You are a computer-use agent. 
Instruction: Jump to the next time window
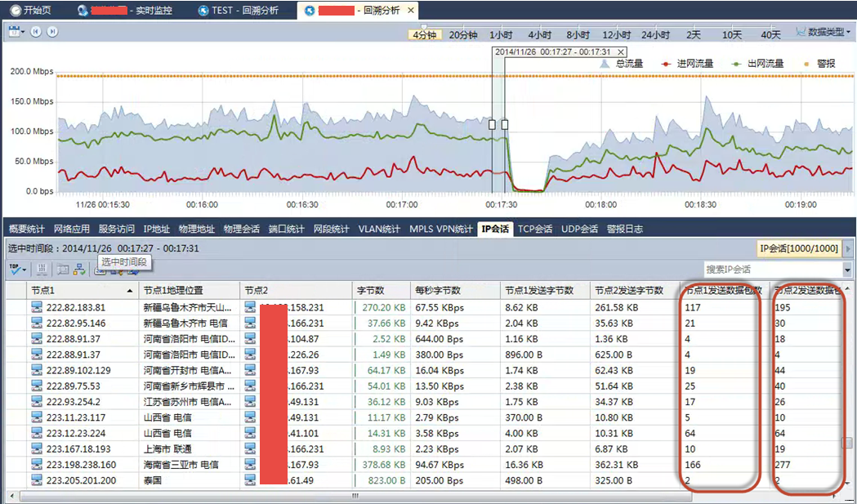coord(52,32)
